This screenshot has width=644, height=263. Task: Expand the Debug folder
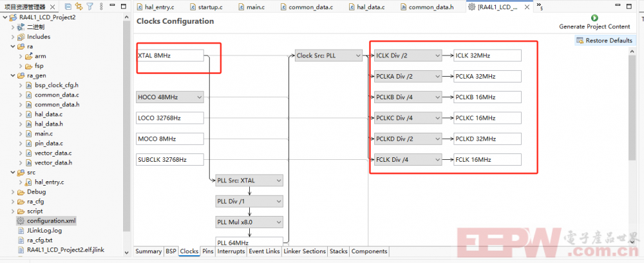coord(12,192)
